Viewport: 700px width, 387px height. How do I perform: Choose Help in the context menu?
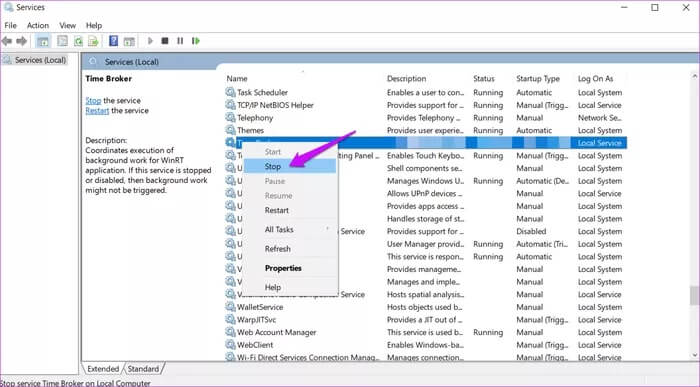click(x=290, y=287)
